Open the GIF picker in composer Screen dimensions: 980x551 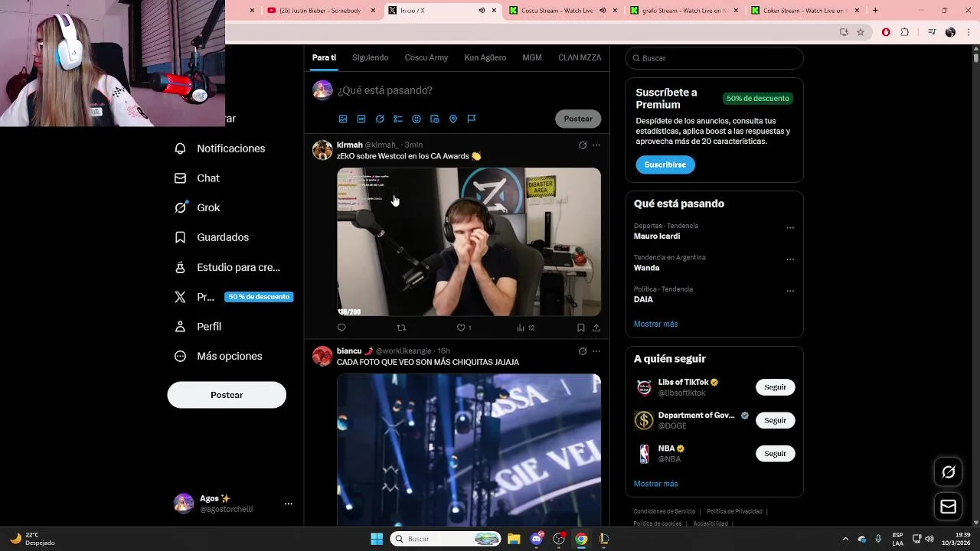[x=361, y=119]
